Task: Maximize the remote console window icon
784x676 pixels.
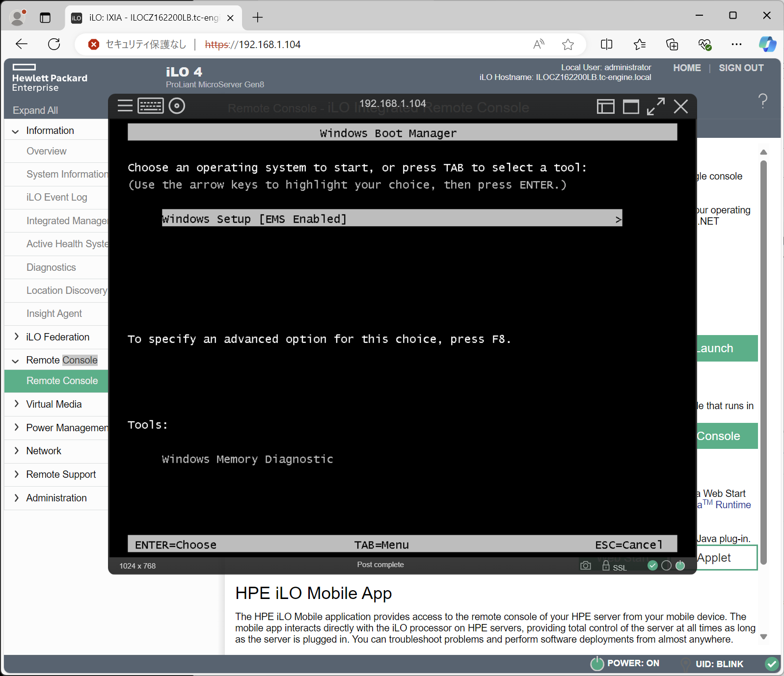Action: pyautogui.click(x=631, y=106)
